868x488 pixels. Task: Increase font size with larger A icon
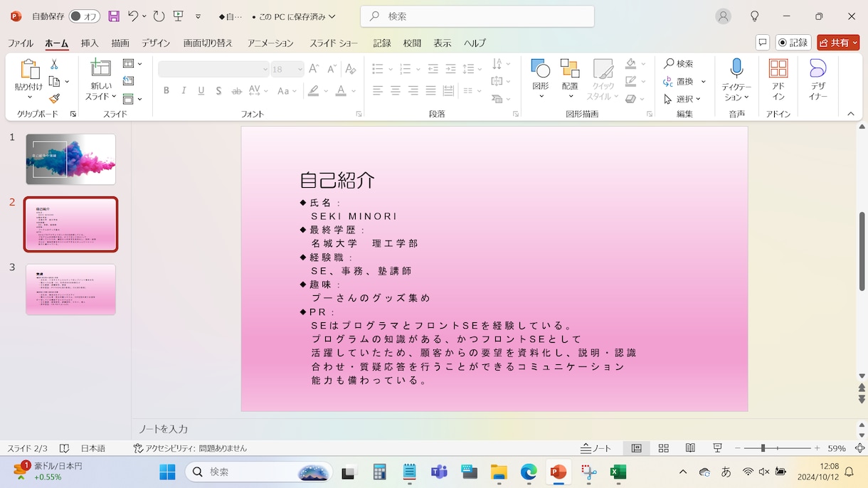(314, 69)
